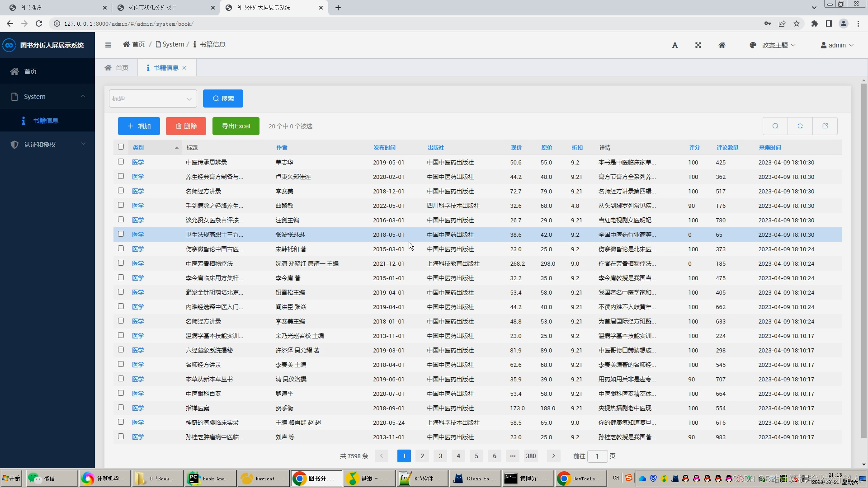Screen dimensions: 868x488
Task: Close the 书籍信息 tab
Action: [184, 68]
